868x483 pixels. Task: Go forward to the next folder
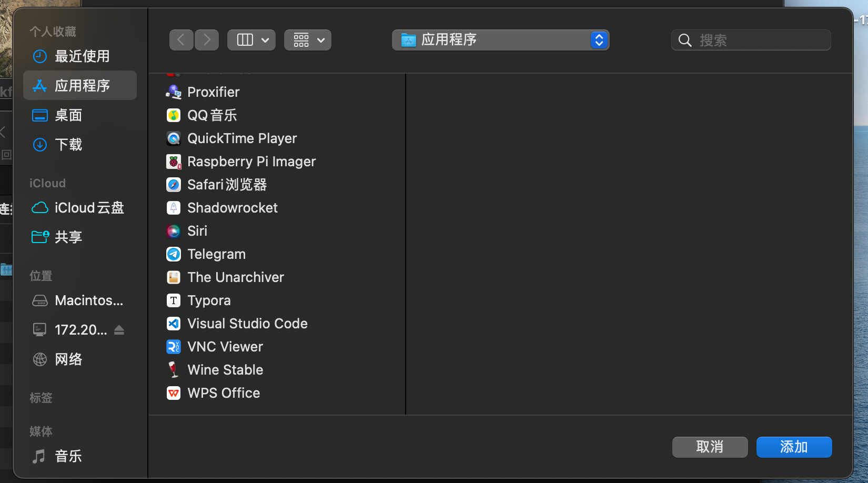pos(207,40)
